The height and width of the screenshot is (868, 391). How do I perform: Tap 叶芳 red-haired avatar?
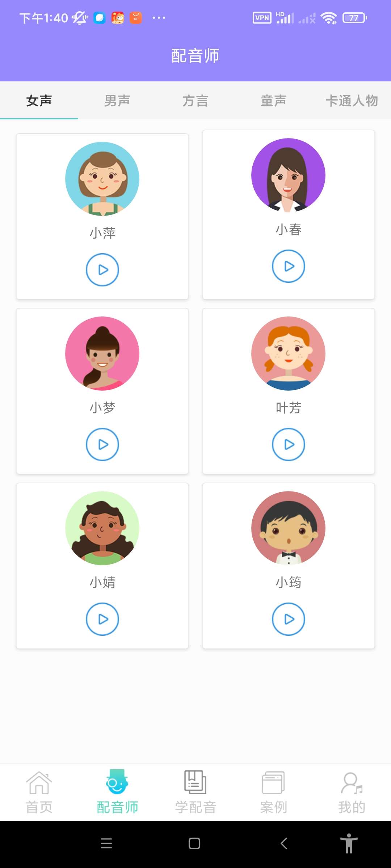tap(289, 354)
